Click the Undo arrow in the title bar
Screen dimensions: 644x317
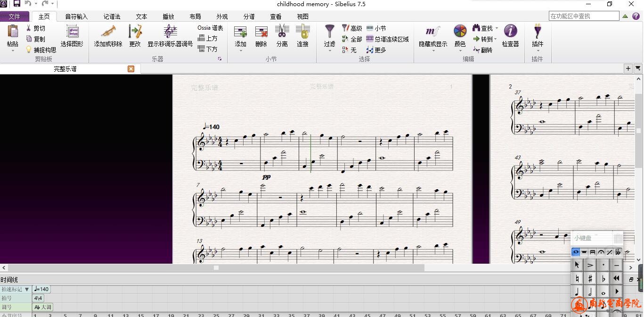click(x=28, y=4)
